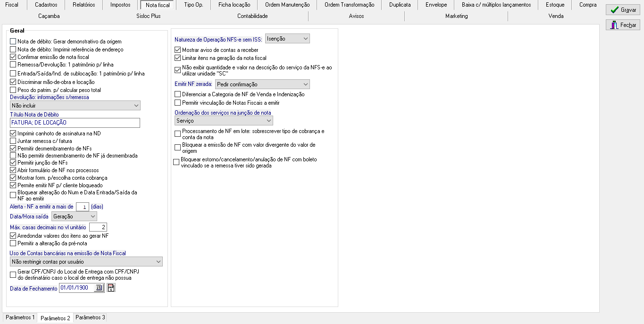Toggle Gerar CPF/CNPJ do Local de Entrega
This screenshot has height=324, width=644.
(x=13, y=275)
